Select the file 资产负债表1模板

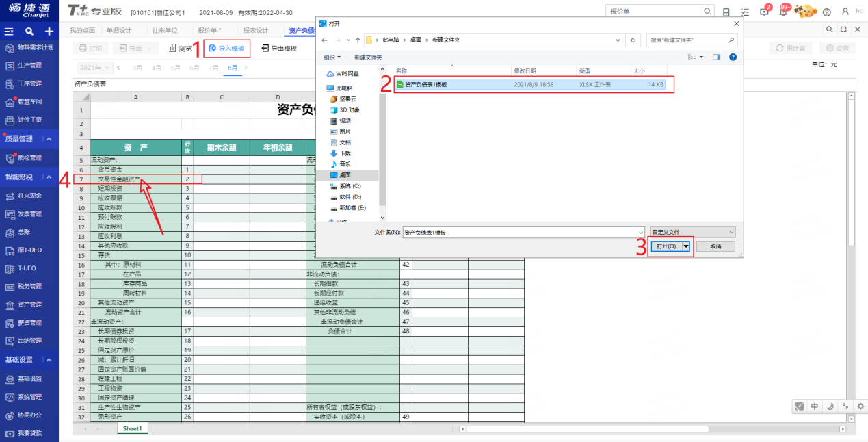click(x=531, y=84)
